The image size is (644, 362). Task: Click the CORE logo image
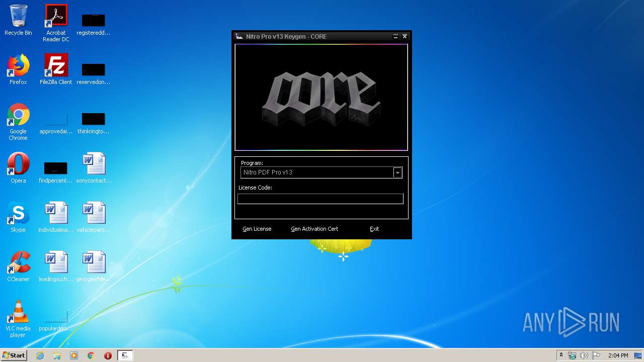[321, 98]
